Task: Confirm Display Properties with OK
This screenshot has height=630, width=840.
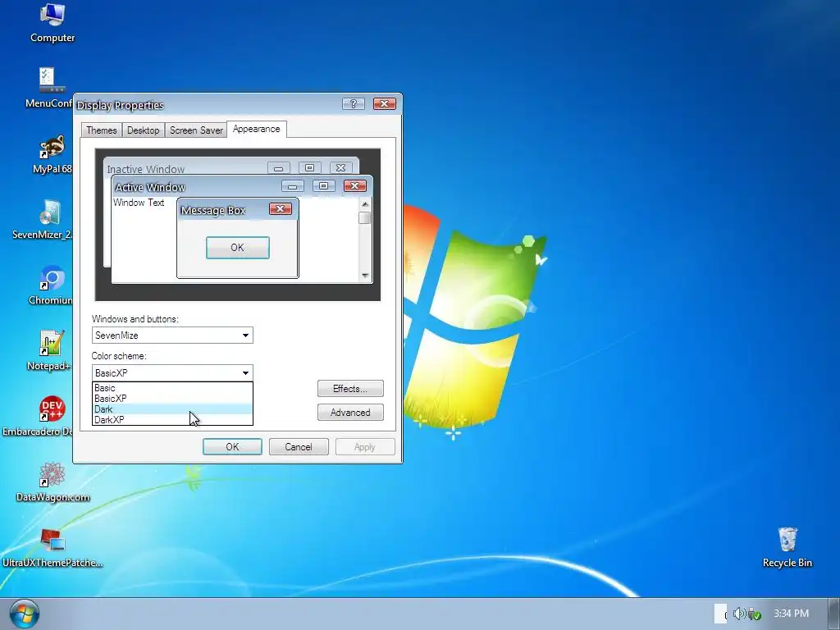Action: (232, 447)
